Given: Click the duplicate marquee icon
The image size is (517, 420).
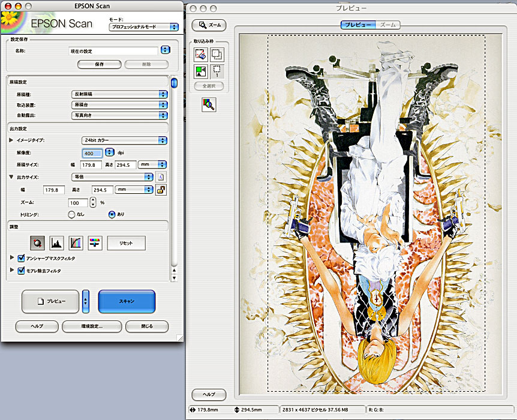Looking at the screenshot, I should point(217,55).
